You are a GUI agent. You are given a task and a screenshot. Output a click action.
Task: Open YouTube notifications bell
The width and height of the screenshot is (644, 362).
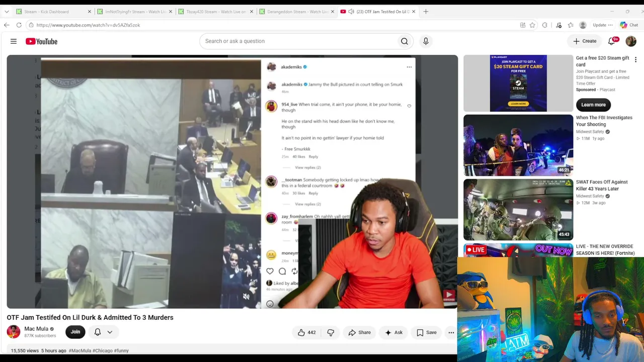pos(612,41)
